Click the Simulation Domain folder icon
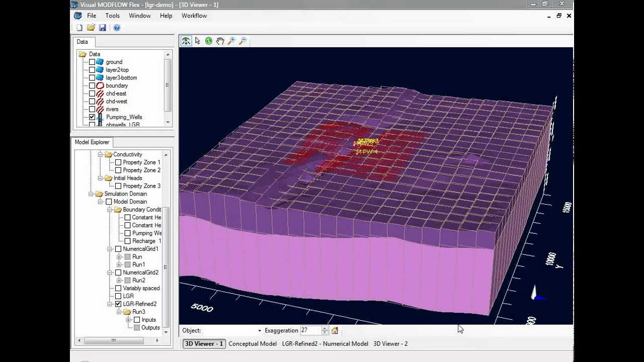The image size is (644, 362). 99,194
